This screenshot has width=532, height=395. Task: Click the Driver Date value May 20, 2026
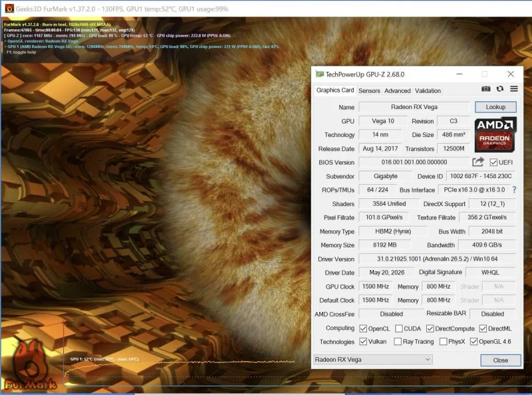pyautogui.click(x=386, y=273)
